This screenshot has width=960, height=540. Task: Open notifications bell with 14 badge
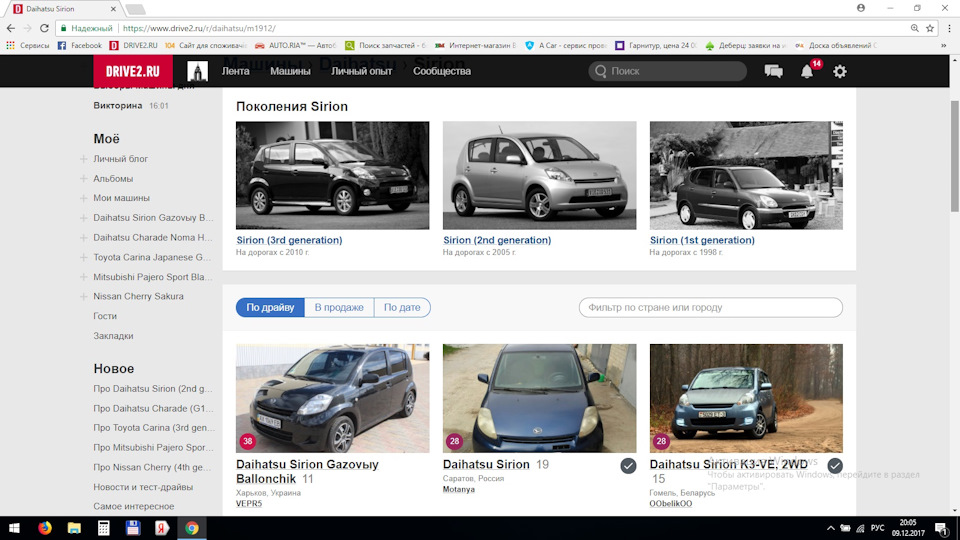pyautogui.click(x=808, y=70)
